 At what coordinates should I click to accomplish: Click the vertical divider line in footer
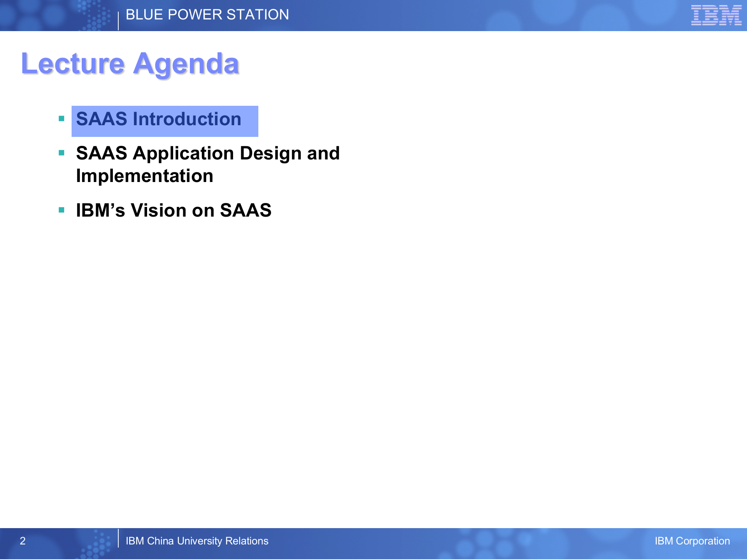(118, 538)
